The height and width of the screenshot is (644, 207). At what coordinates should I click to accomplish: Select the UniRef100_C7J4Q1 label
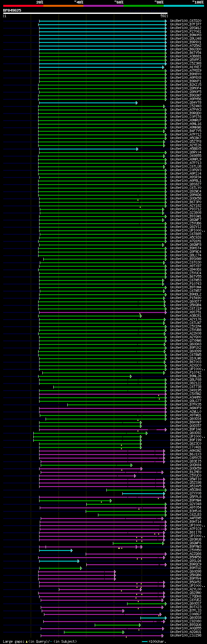(186, 447)
